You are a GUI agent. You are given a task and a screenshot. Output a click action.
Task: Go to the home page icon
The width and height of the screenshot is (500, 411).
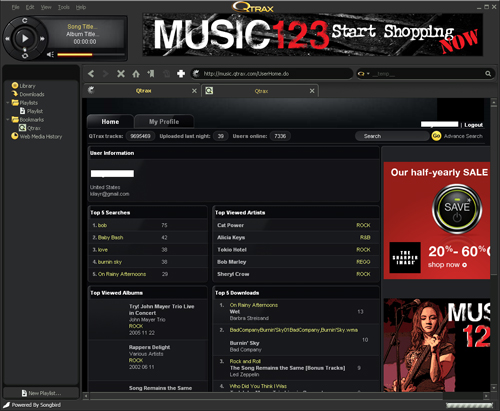click(x=136, y=74)
